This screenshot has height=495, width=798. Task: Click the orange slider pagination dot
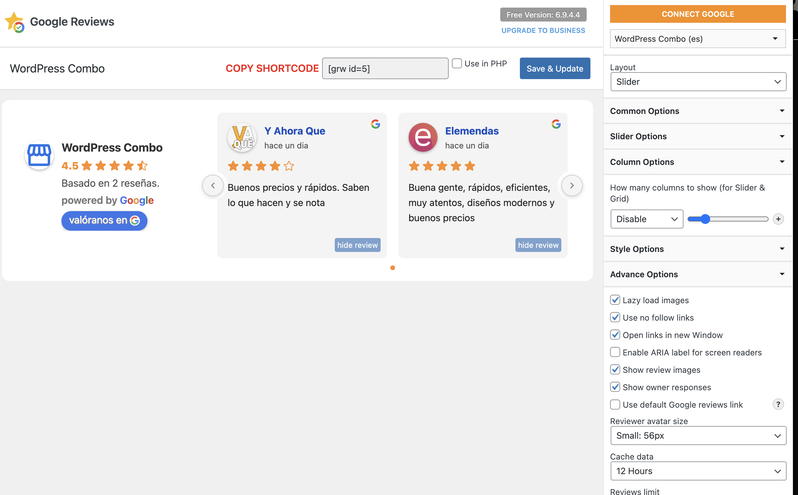[392, 268]
